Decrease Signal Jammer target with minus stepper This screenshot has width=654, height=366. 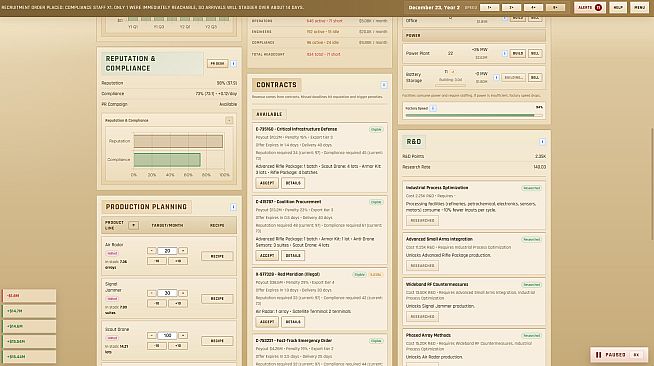point(152,293)
